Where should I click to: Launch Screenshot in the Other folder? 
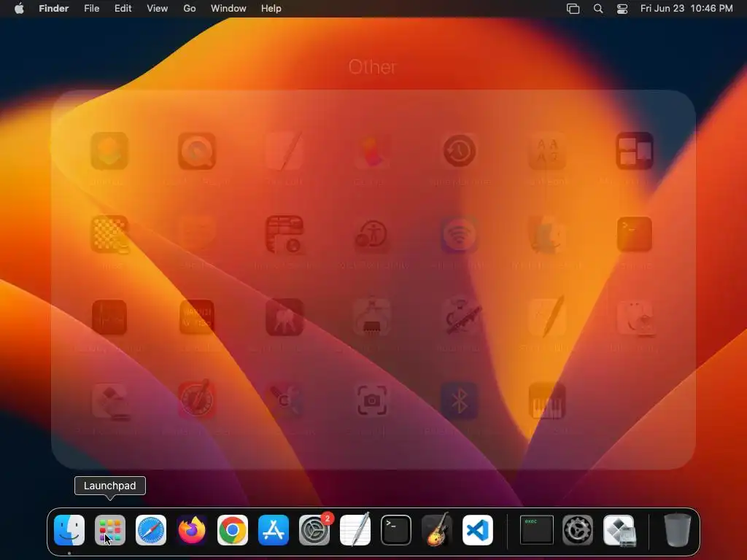pos(372,401)
